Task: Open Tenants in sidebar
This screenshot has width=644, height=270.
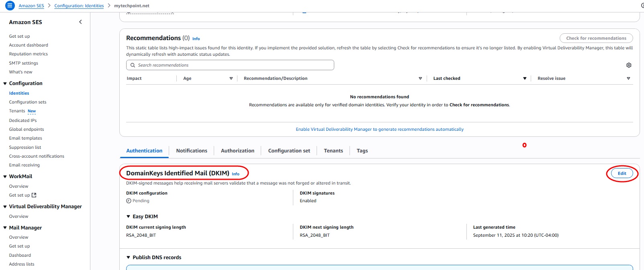Action: pos(17,111)
